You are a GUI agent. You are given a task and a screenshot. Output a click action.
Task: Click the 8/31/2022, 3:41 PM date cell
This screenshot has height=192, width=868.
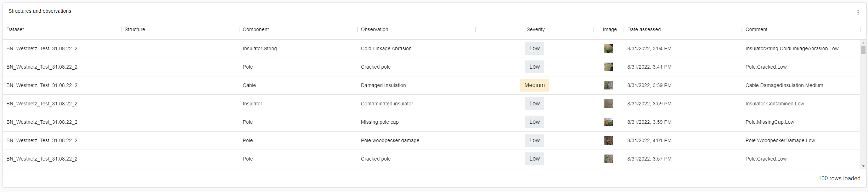coord(649,67)
